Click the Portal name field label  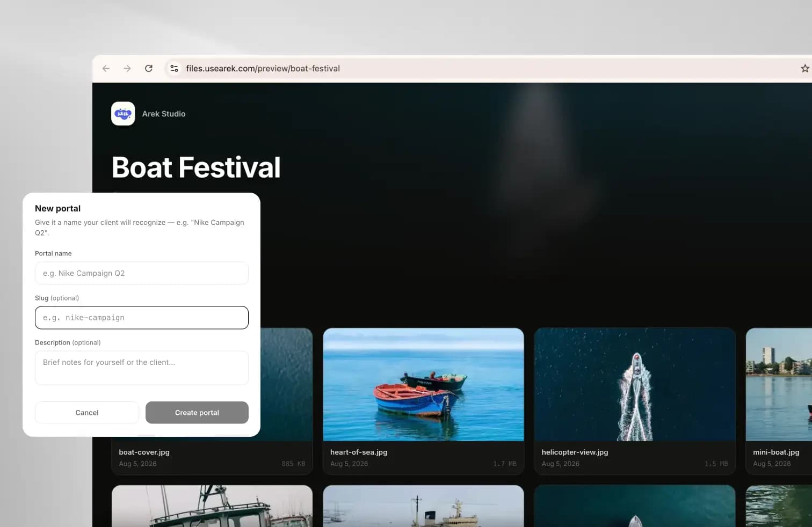(53, 253)
